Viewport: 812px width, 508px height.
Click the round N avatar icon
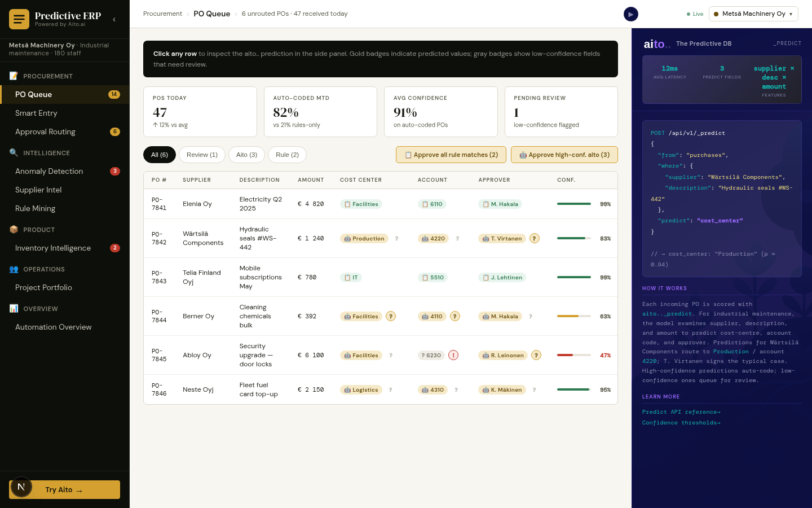(x=21, y=487)
